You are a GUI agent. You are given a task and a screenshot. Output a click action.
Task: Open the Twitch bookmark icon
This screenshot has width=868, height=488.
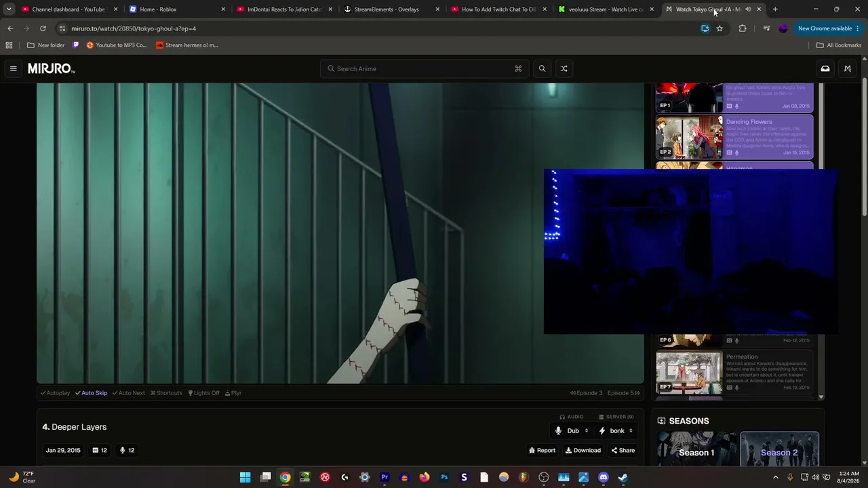coord(75,45)
